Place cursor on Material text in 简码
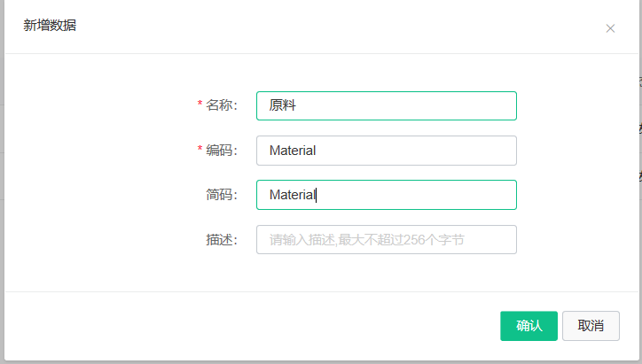Viewport: 642px width, 364px height. coord(293,194)
